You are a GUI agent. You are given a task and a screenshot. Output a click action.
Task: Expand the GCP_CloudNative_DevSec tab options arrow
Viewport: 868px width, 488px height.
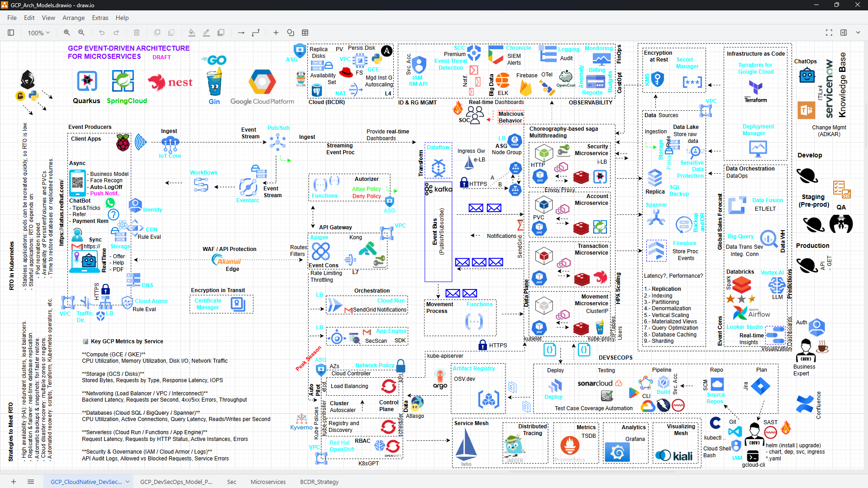[128, 482]
